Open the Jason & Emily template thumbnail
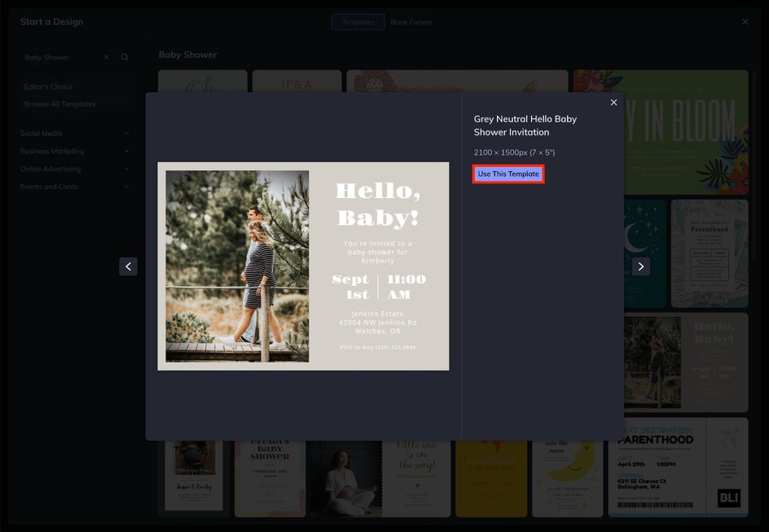This screenshot has height=532, width=769. click(x=194, y=478)
